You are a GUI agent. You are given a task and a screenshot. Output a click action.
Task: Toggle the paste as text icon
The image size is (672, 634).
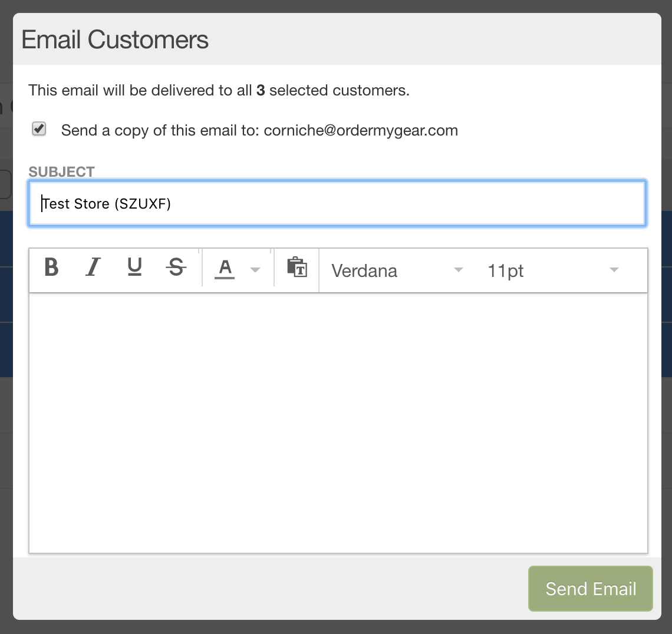pos(297,268)
